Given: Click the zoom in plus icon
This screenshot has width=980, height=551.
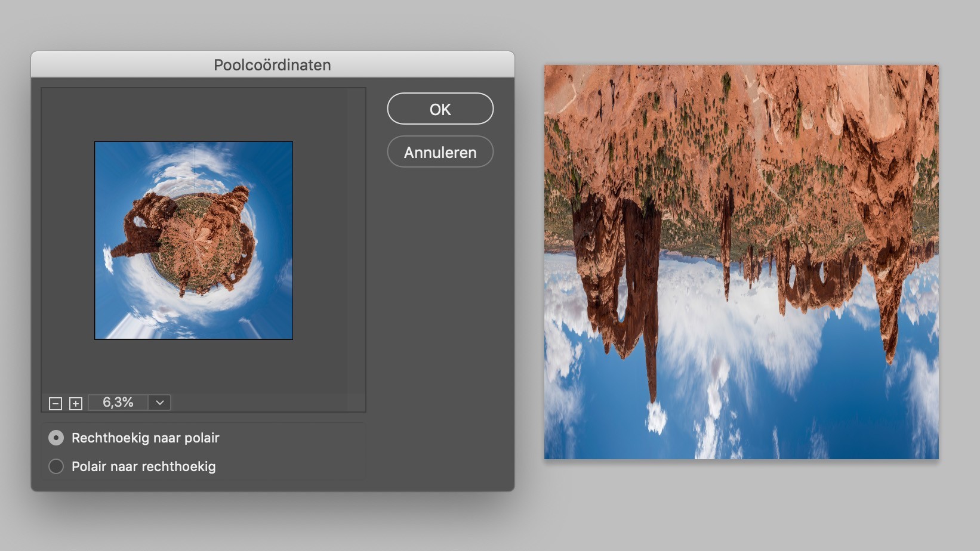Looking at the screenshot, I should pos(76,404).
